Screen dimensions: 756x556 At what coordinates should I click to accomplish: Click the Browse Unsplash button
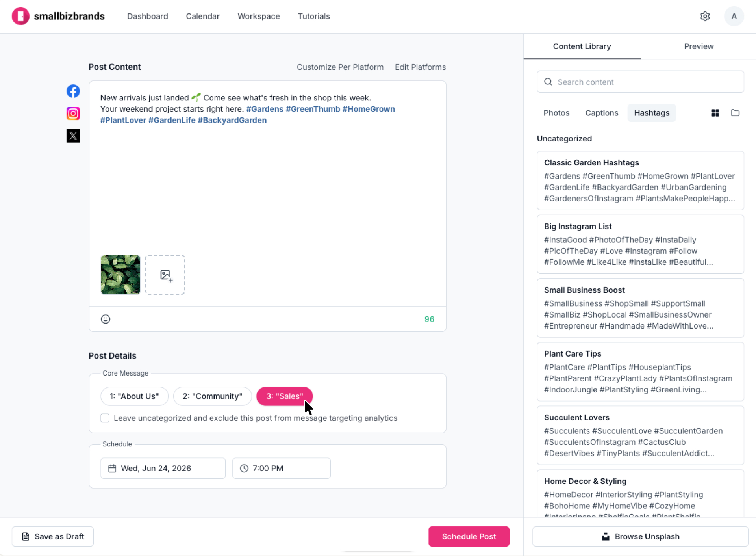640,536
